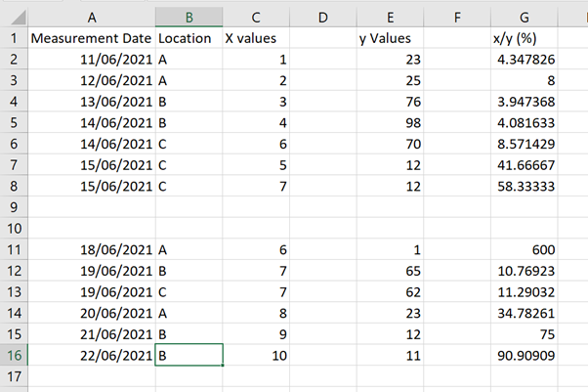588x392 pixels.
Task: Select the column G header
Action: tap(525, 17)
